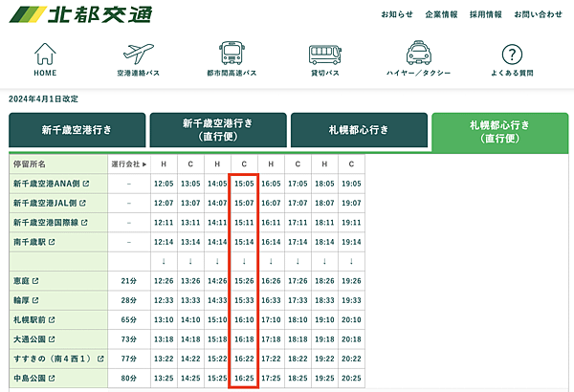
Task: Click the 中島公園 stop name
Action: tap(30, 379)
